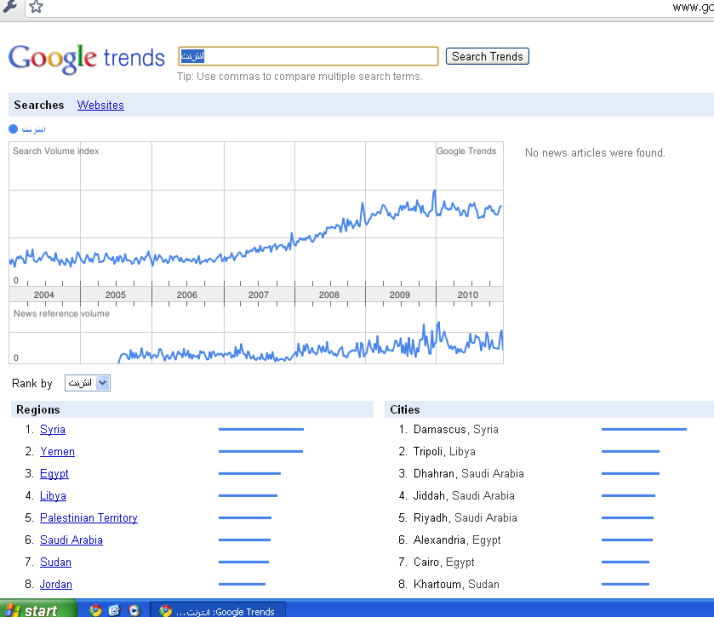This screenshot has width=714, height=617.
Task: Click the Egypt region link
Action: pyautogui.click(x=54, y=474)
